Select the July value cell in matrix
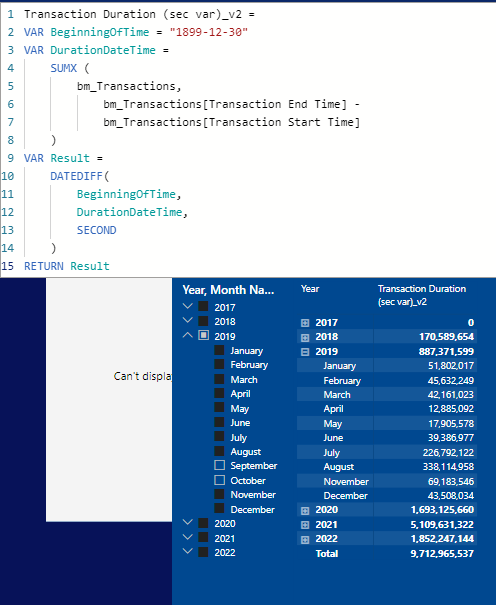496x605 pixels. pyautogui.click(x=448, y=452)
